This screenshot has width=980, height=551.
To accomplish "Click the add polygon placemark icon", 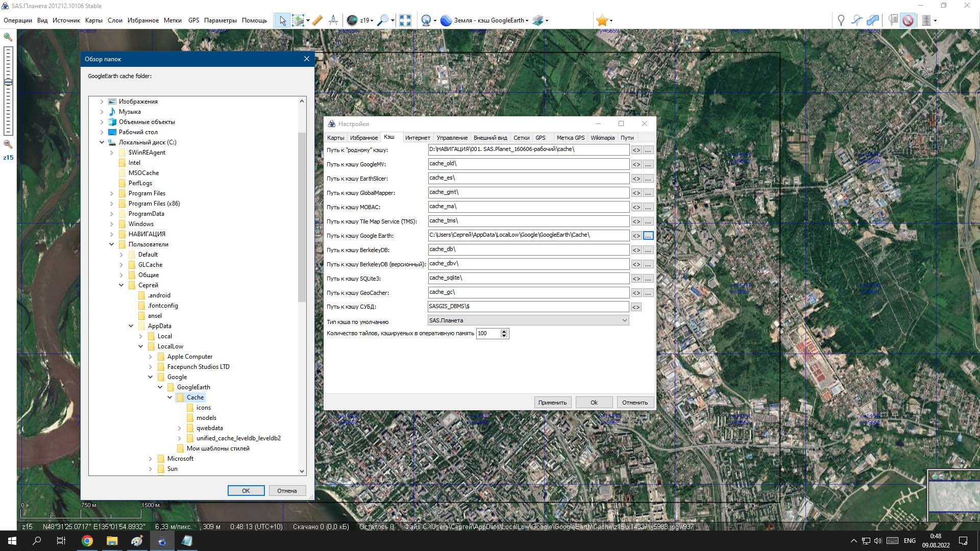I will (873, 20).
